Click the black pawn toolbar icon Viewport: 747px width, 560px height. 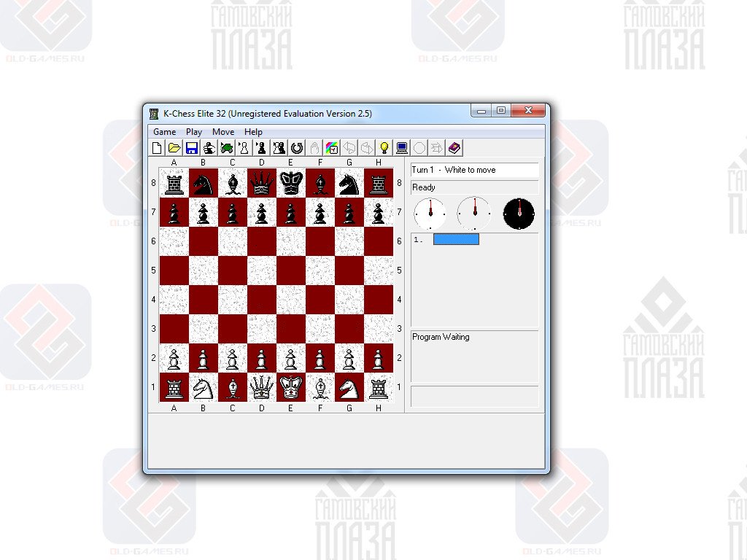pos(262,148)
